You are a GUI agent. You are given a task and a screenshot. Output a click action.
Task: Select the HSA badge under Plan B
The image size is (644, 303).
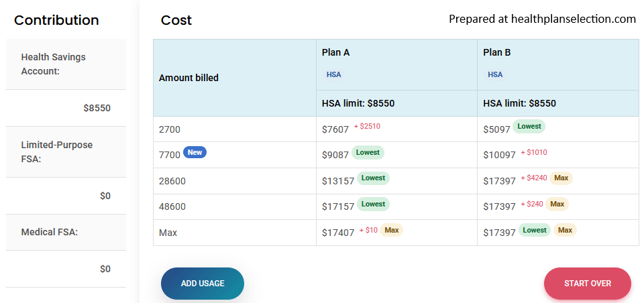coord(495,74)
